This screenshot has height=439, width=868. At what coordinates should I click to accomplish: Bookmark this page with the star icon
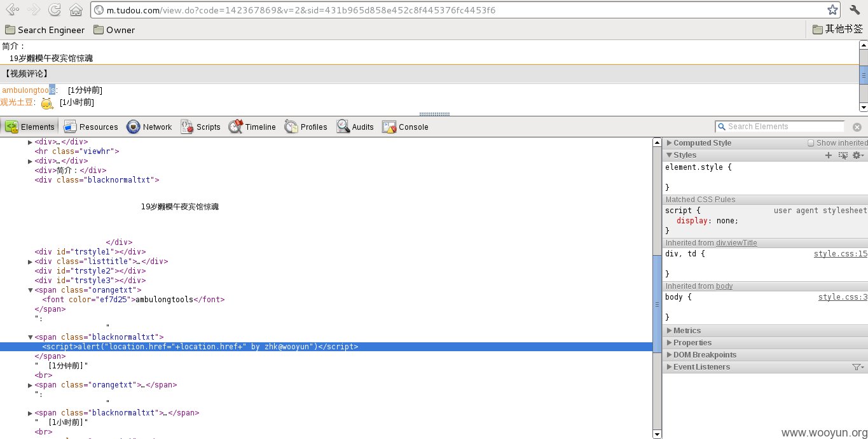[832, 10]
